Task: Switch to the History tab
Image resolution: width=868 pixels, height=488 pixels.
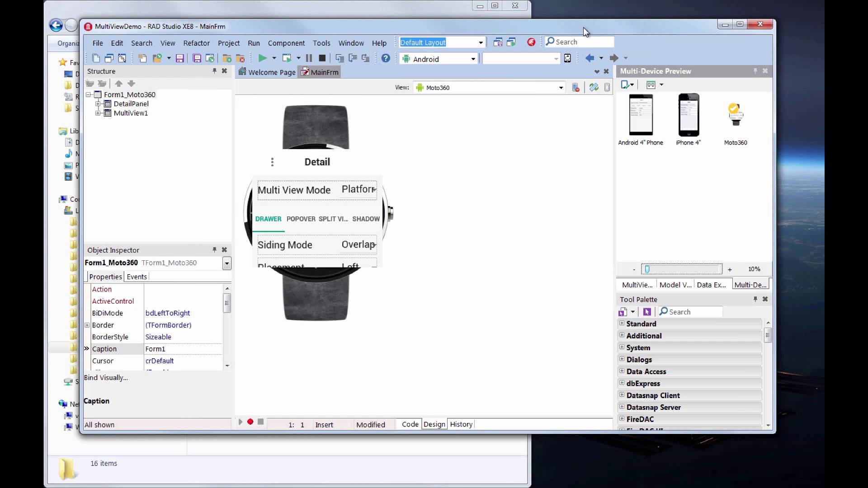Action: coord(461,424)
